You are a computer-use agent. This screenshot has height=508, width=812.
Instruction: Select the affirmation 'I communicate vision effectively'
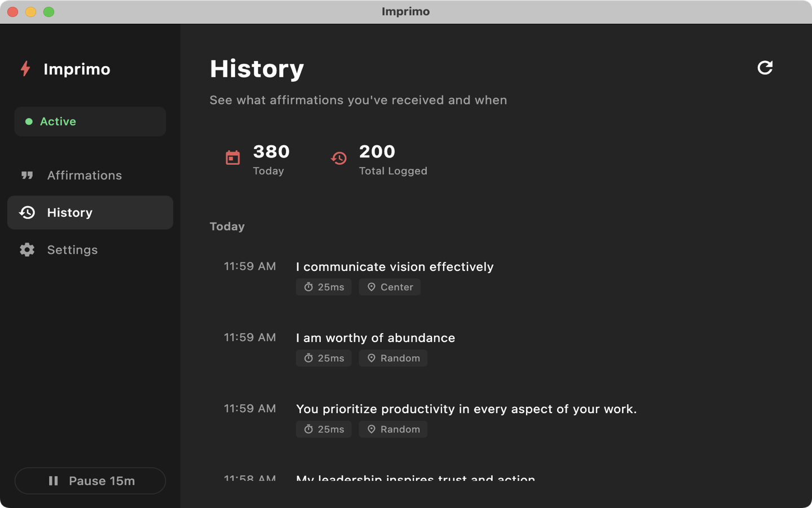click(395, 266)
